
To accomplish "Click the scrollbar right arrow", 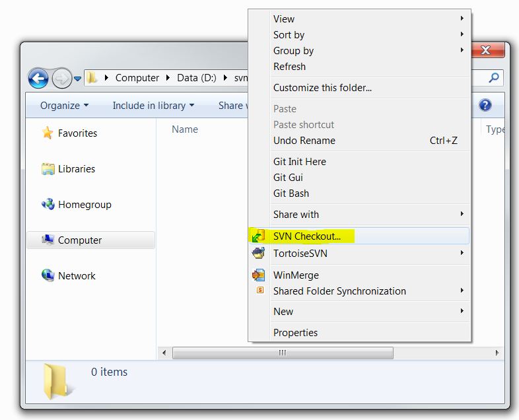I will [x=497, y=353].
